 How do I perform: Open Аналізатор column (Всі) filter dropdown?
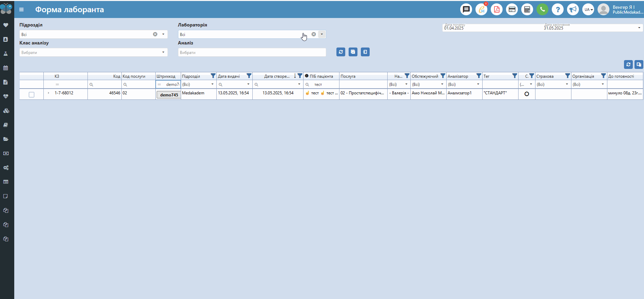click(464, 85)
